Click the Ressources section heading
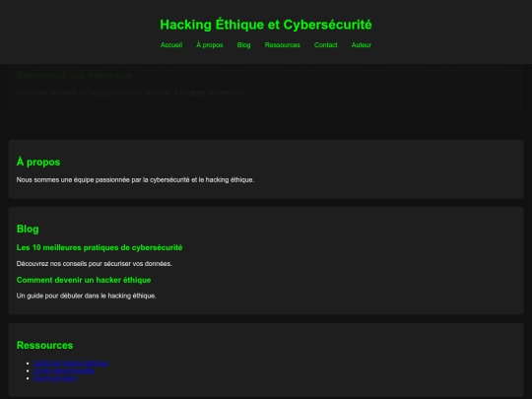Viewport: 532px width, 399px height. tap(44, 345)
